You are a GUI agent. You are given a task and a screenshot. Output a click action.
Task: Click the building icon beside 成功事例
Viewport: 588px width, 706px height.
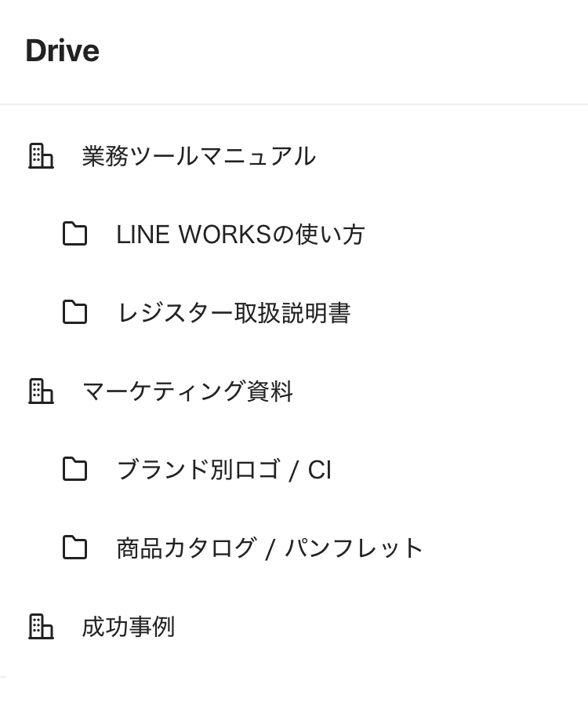click(x=41, y=626)
